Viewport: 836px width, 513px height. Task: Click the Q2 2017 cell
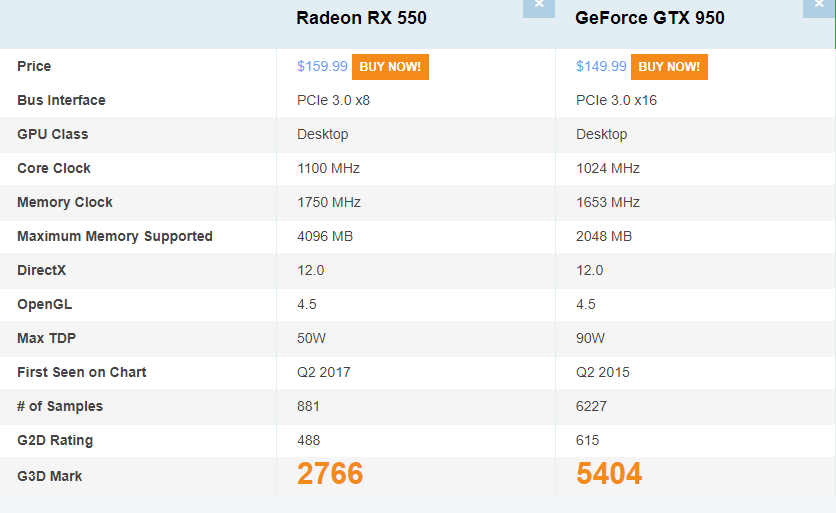[x=324, y=372]
